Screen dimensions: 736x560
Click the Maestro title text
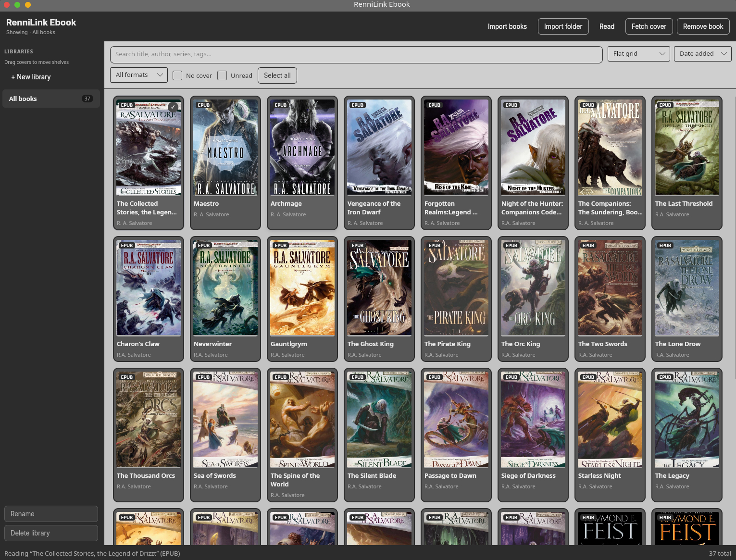[206, 204]
